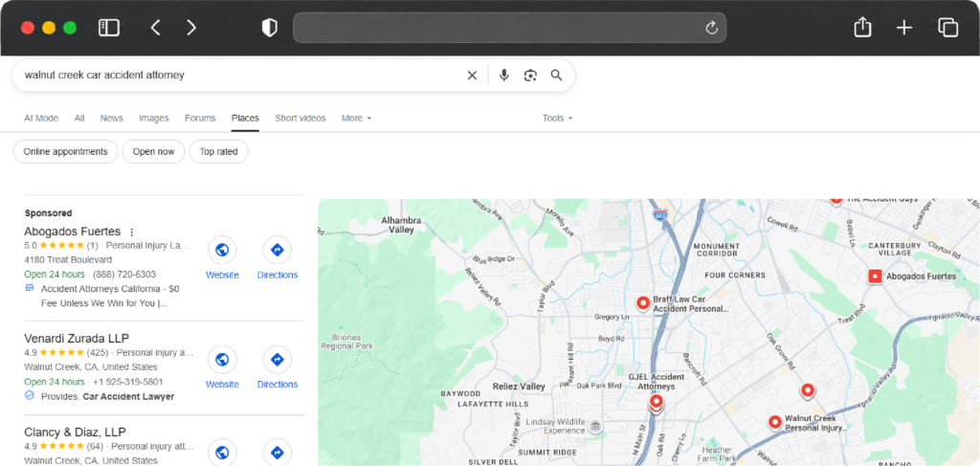Start voice search with the microphone icon
980x466 pixels.
504,76
